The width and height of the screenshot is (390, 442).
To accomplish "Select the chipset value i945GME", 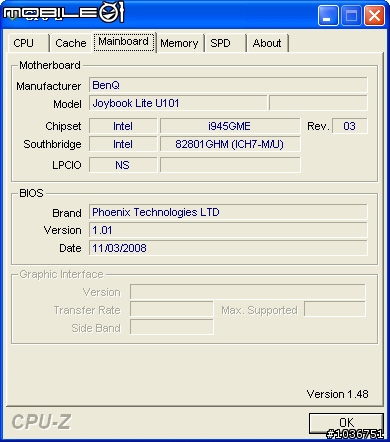I will 230,126.
